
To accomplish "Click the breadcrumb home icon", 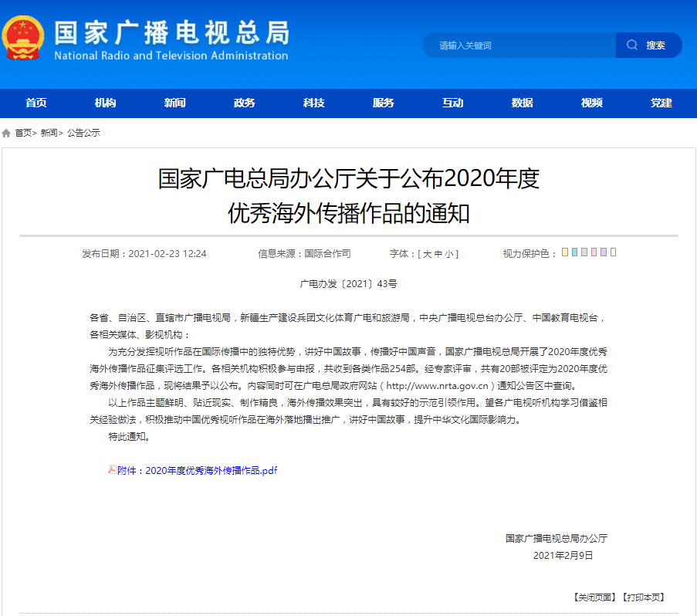I will [7, 133].
